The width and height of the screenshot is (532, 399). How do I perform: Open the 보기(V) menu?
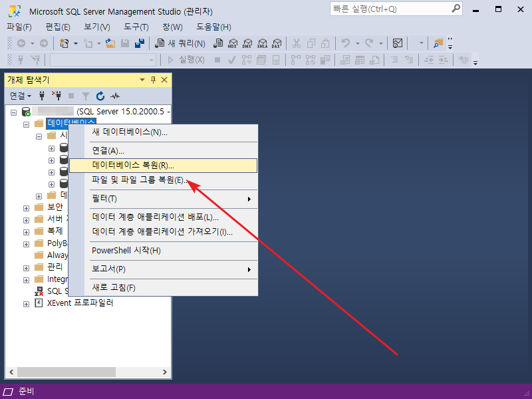click(x=97, y=27)
